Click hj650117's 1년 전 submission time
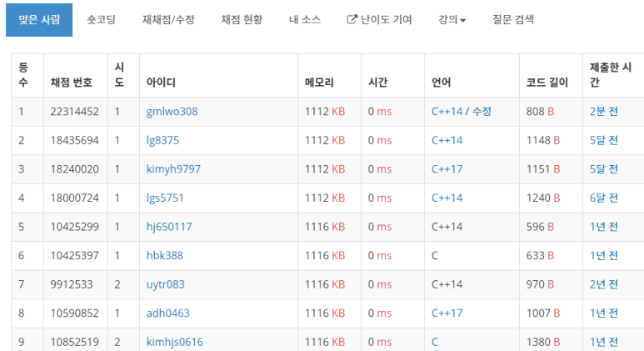The width and height of the screenshot is (644, 351). click(x=604, y=227)
